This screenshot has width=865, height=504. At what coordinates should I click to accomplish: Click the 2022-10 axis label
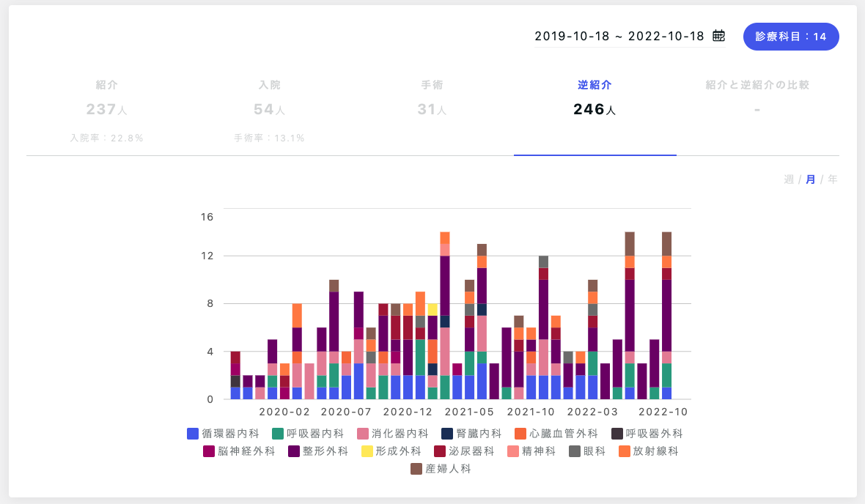point(663,412)
